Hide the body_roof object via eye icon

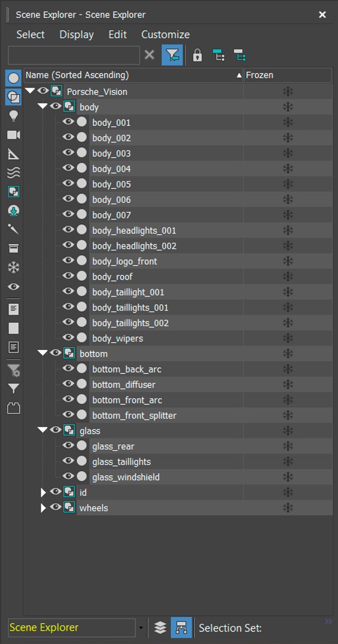[x=68, y=275]
